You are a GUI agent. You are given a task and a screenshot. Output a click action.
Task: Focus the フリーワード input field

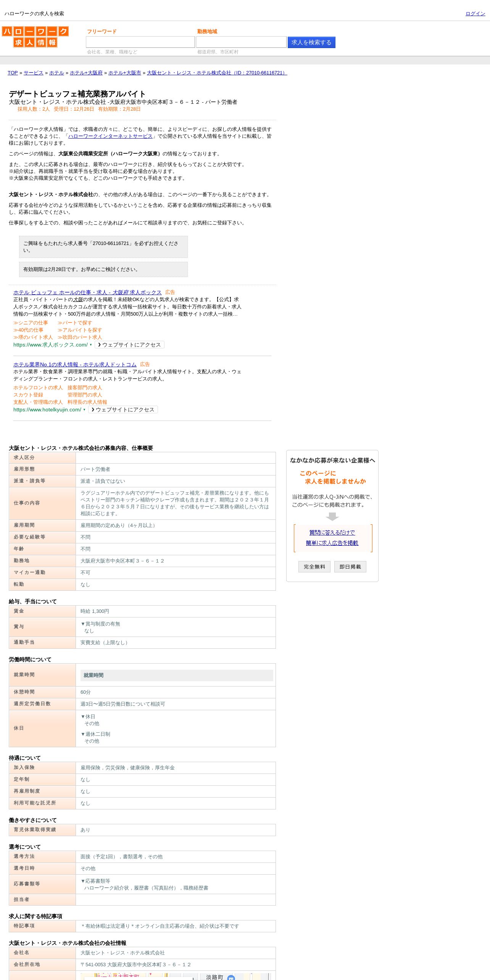tap(140, 42)
